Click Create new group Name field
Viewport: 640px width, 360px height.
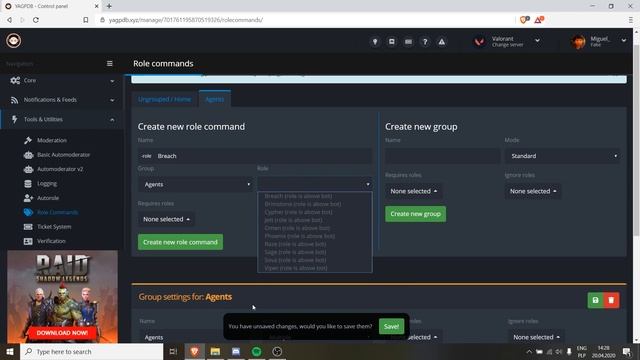point(442,156)
